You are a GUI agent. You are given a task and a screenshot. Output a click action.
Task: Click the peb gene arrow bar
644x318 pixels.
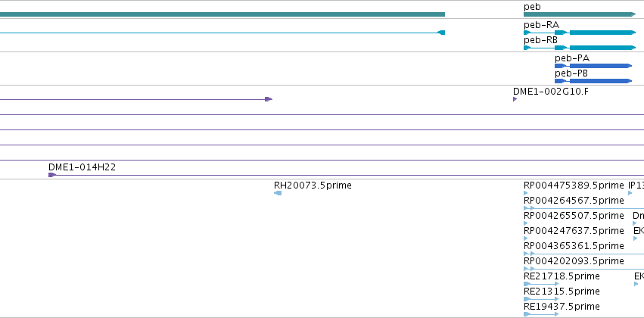(580, 14)
